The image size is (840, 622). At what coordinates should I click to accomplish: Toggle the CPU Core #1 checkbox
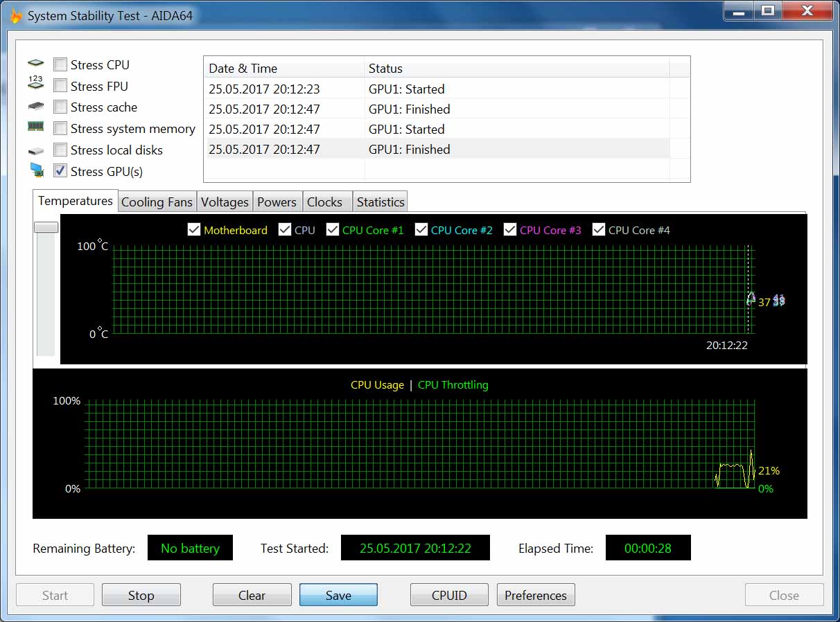point(332,230)
